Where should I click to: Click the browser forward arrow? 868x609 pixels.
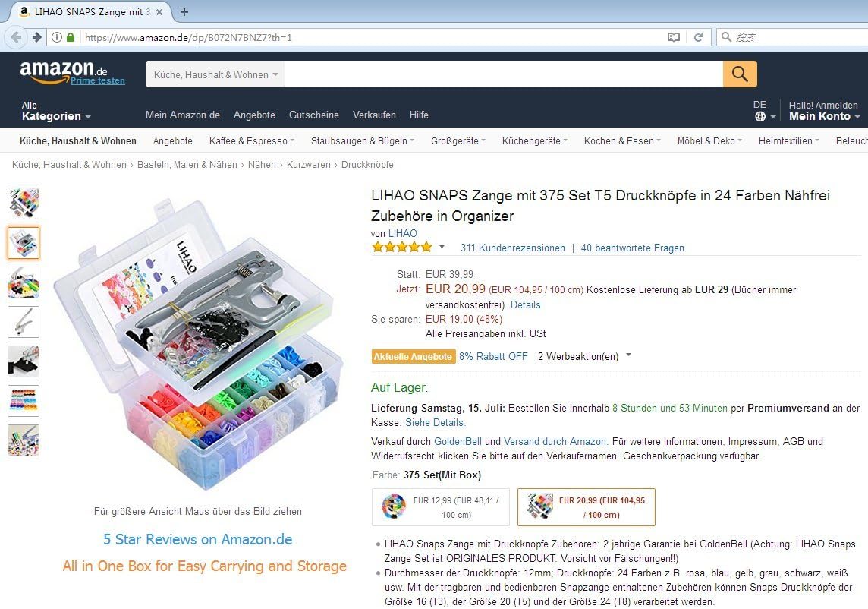click(36, 37)
